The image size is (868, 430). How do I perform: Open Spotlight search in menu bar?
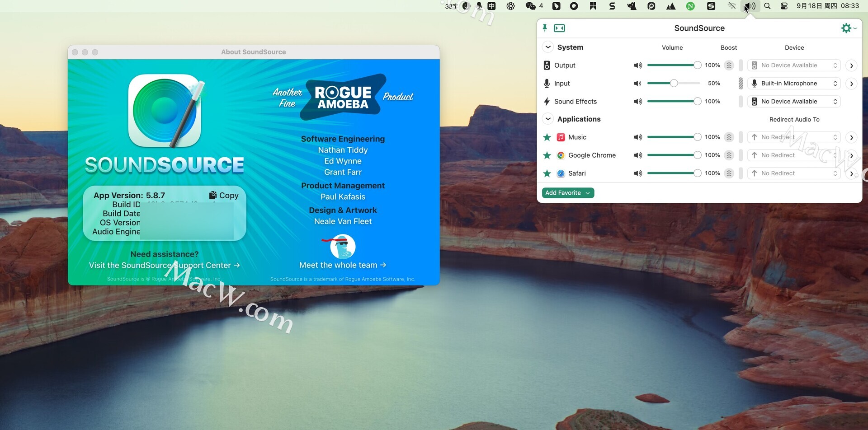coord(767,6)
